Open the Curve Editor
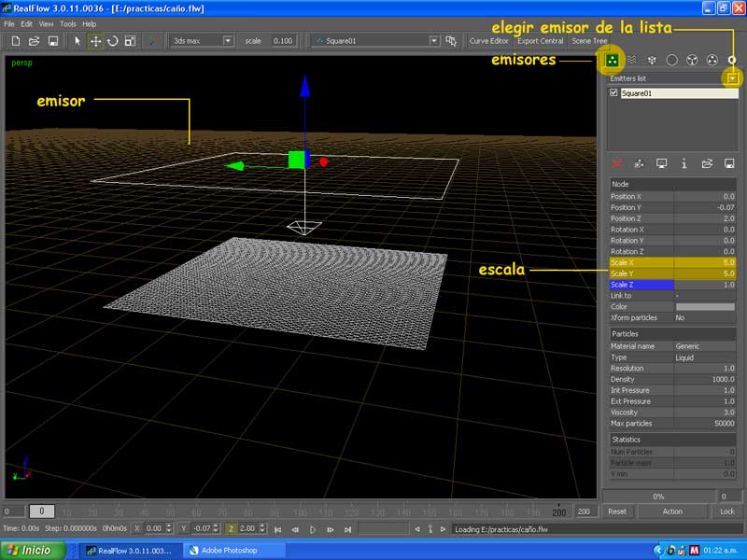Screen dimensions: 747x560 (488, 41)
